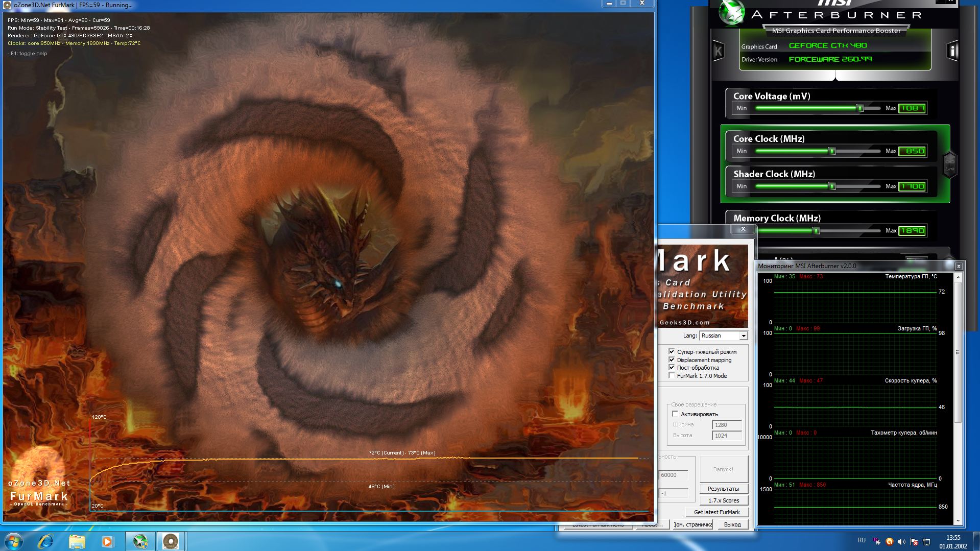Click the monitoring window vertical scrollbar thumb
This screenshot has height=551, width=980.
[958, 352]
